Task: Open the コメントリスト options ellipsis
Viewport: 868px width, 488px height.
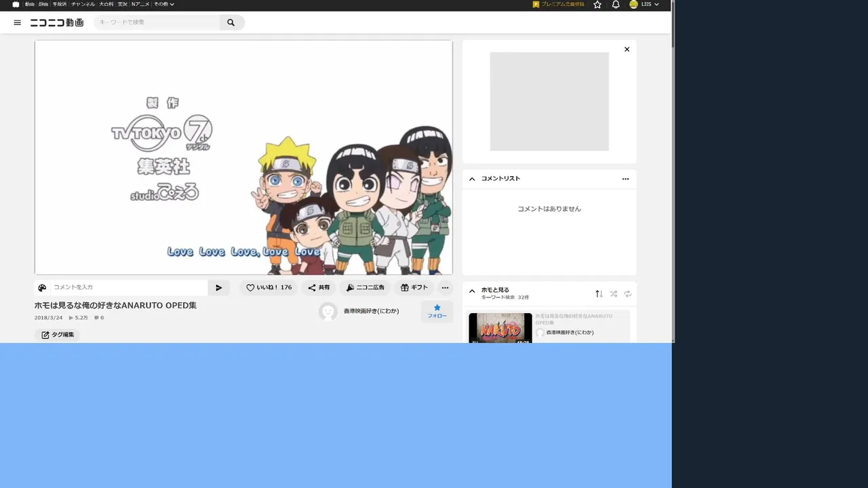Action: (x=625, y=179)
